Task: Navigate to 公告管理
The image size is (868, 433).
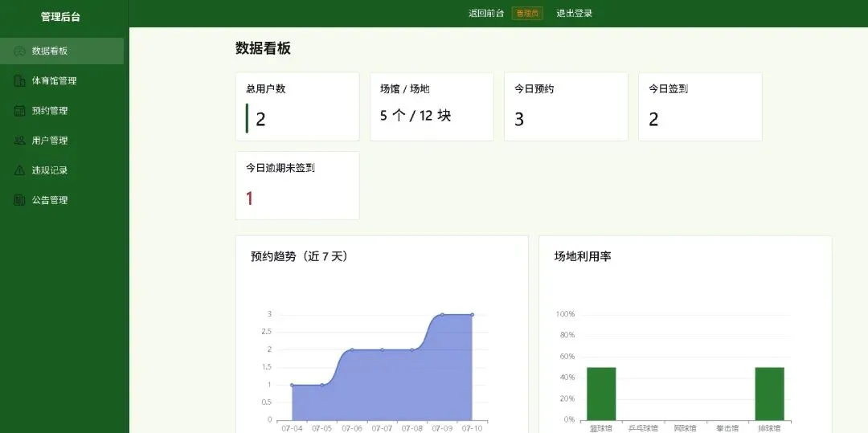Action: pos(62,200)
